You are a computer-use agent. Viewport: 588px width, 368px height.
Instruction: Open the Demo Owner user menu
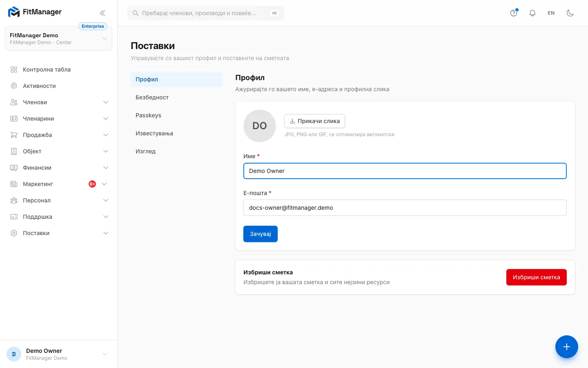(x=58, y=354)
